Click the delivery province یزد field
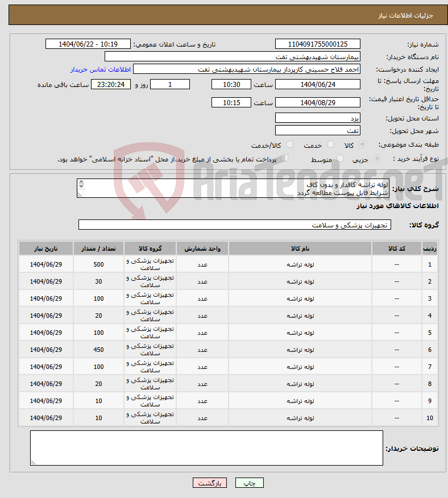448x498 pixels. click(318, 118)
